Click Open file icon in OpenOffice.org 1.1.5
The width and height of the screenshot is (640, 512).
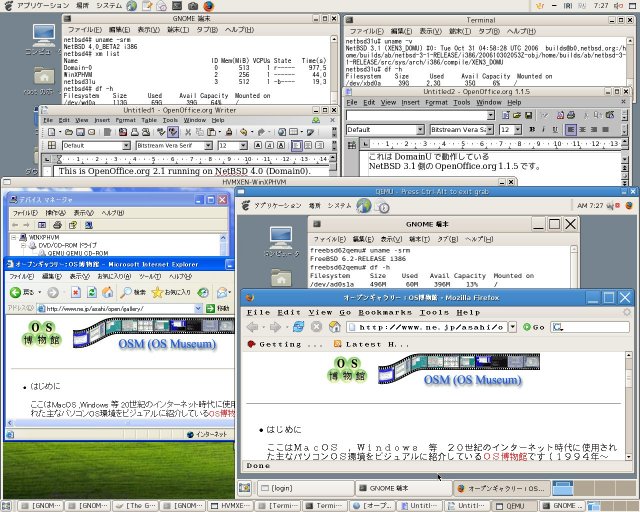(517, 115)
